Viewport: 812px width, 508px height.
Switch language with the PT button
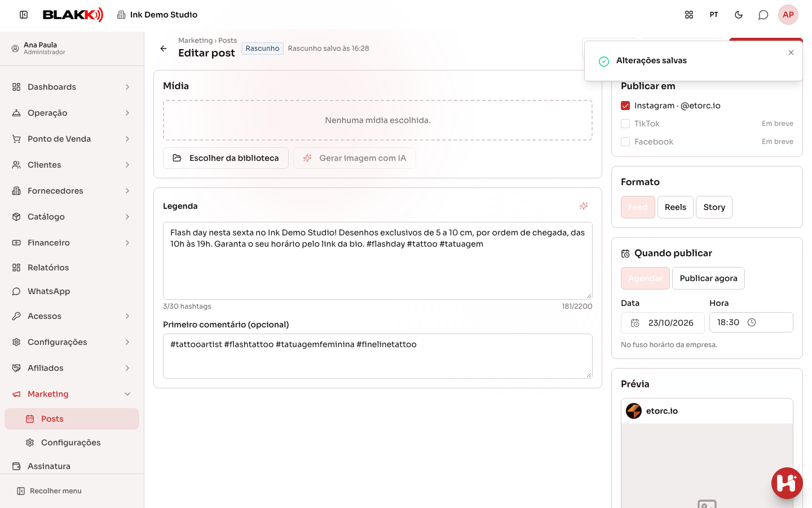pos(714,15)
